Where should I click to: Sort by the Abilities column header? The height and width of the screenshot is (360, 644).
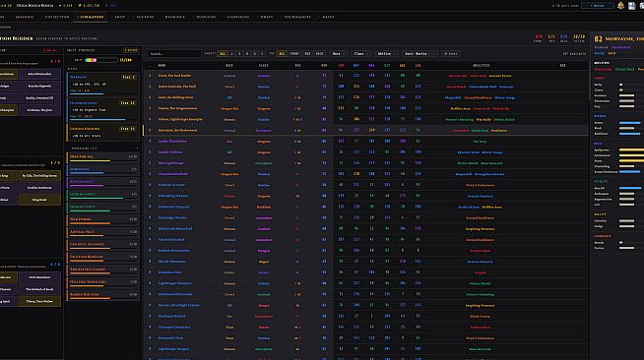(481, 66)
